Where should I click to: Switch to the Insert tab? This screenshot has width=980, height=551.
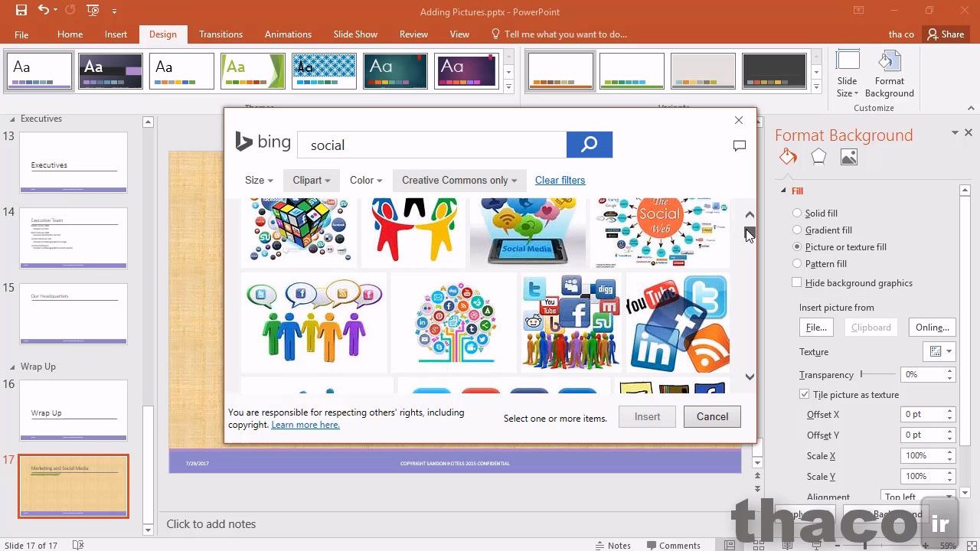click(x=116, y=34)
